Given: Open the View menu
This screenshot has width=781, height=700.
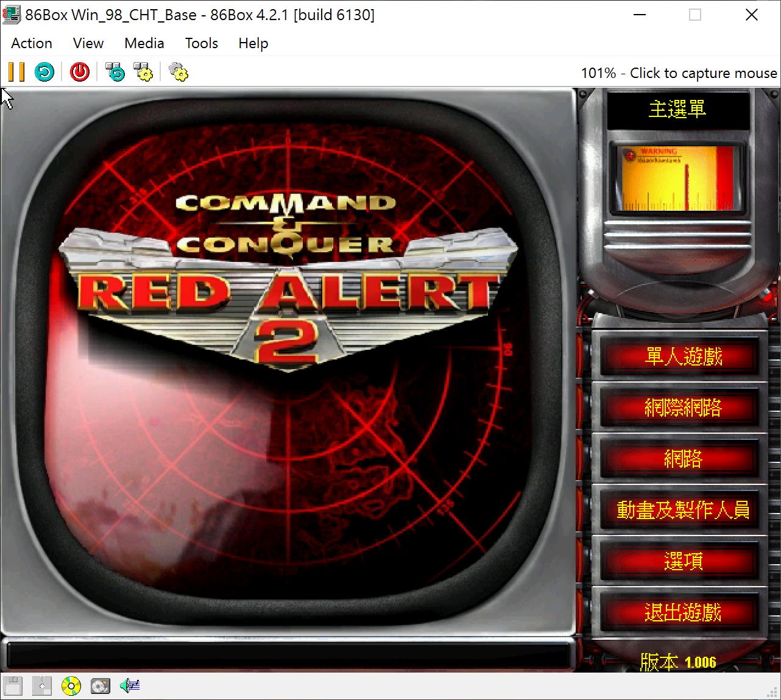Looking at the screenshot, I should 88,43.
